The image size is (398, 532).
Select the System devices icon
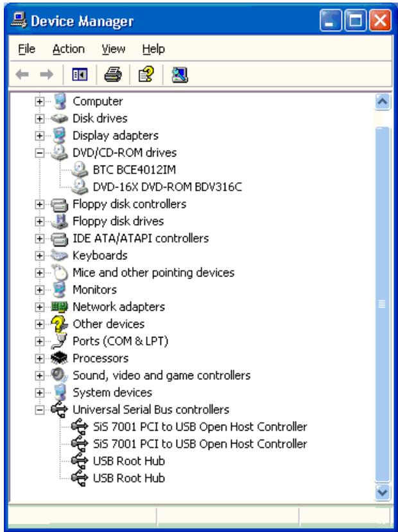pyautogui.click(x=60, y=393)
